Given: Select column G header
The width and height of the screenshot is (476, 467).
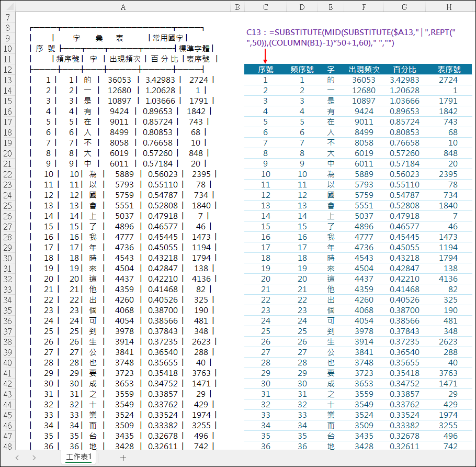Looking at the screenshot, I should (404, 7).
